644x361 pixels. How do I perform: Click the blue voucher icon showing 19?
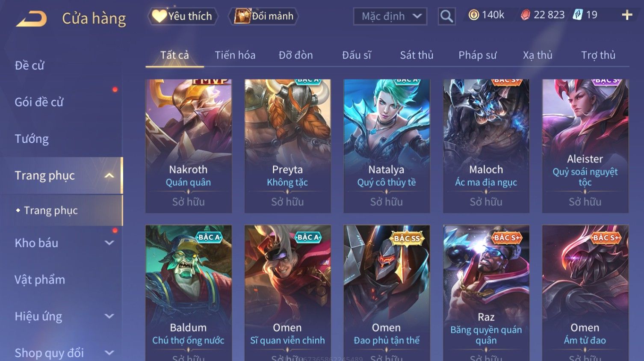(x=578, y=15)
